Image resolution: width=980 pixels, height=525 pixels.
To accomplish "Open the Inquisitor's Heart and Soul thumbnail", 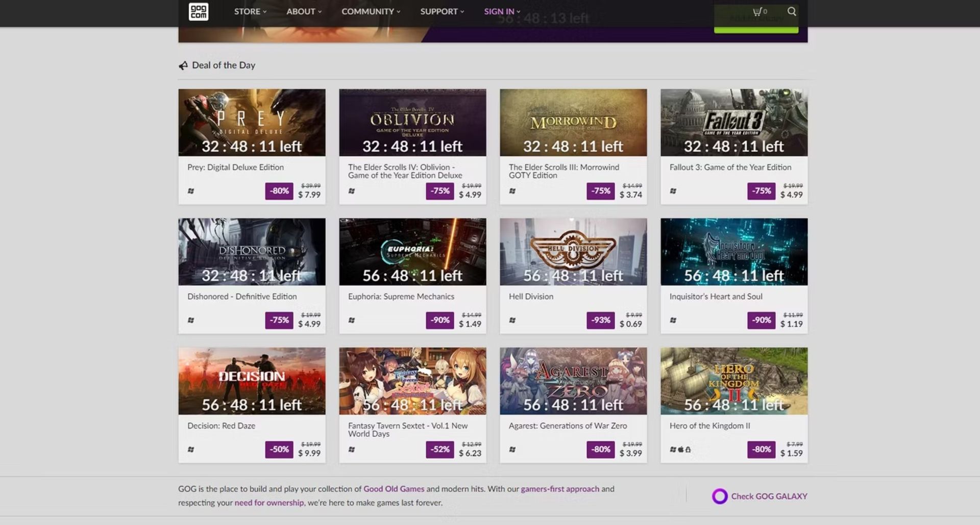I will point(734,252).
